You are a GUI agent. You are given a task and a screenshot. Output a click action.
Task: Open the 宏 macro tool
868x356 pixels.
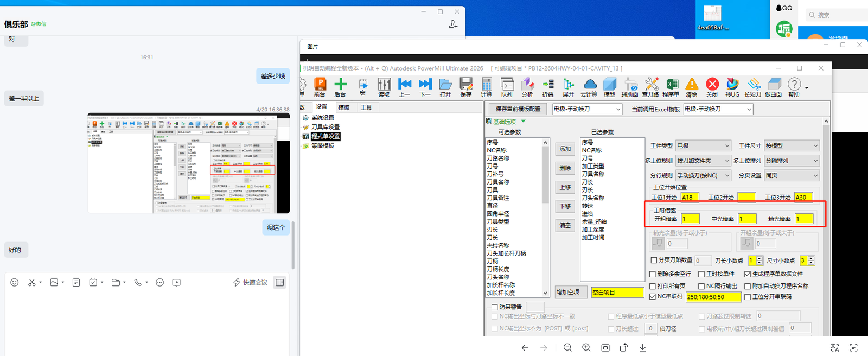click(363, 87)
